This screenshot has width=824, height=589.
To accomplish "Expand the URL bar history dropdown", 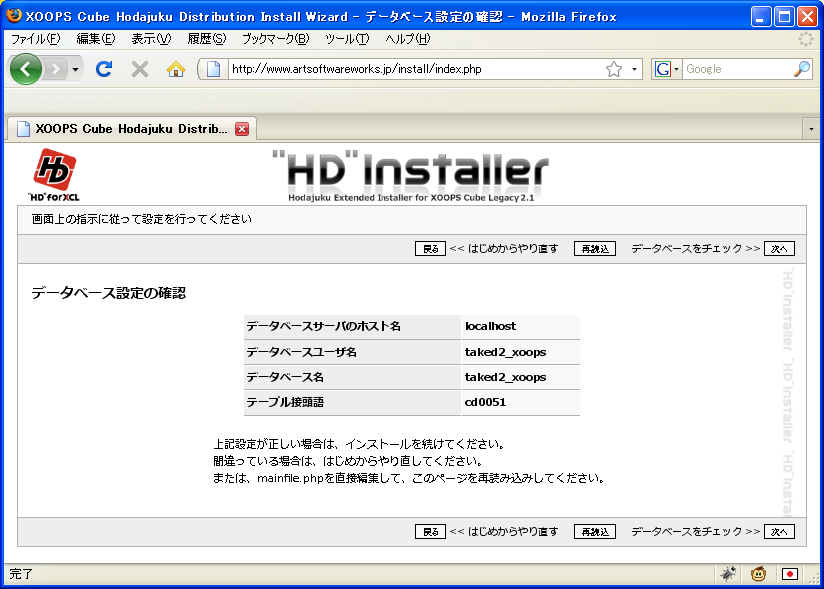I will (x=635, y=70).
